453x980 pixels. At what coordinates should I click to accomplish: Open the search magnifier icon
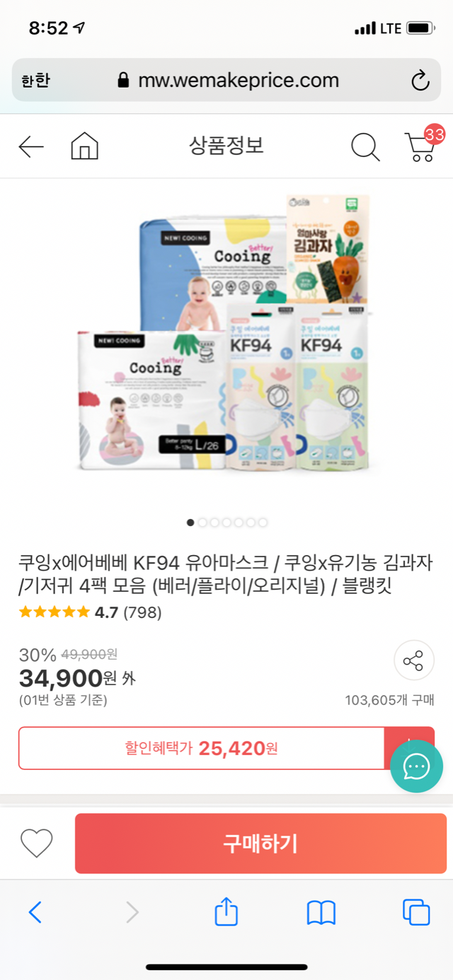point(365,147)
